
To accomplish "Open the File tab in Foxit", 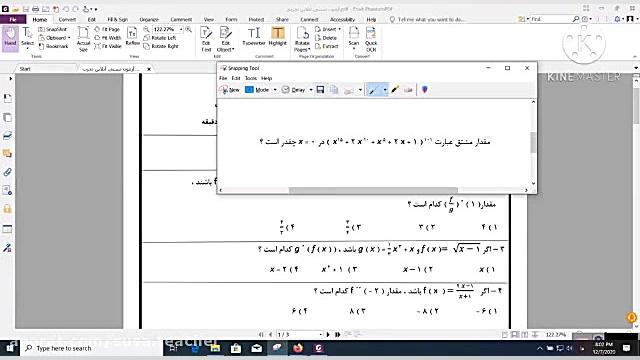I will click(x=13, y=19).
